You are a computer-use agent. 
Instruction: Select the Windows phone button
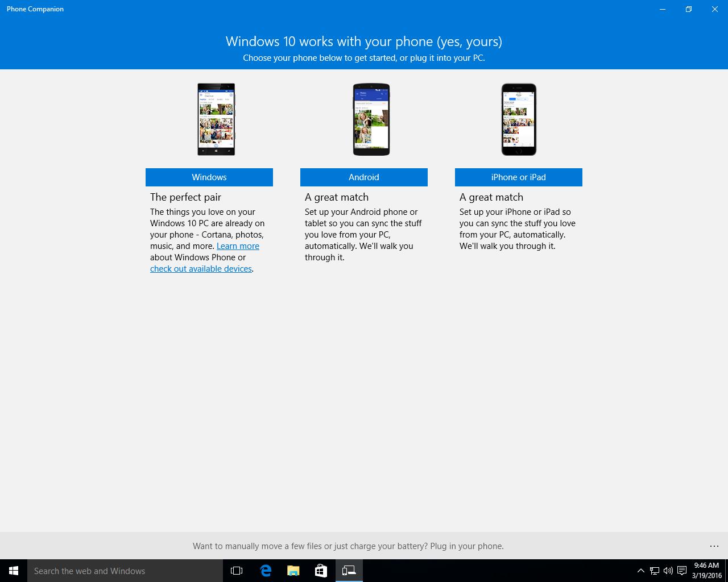[209, 177]
